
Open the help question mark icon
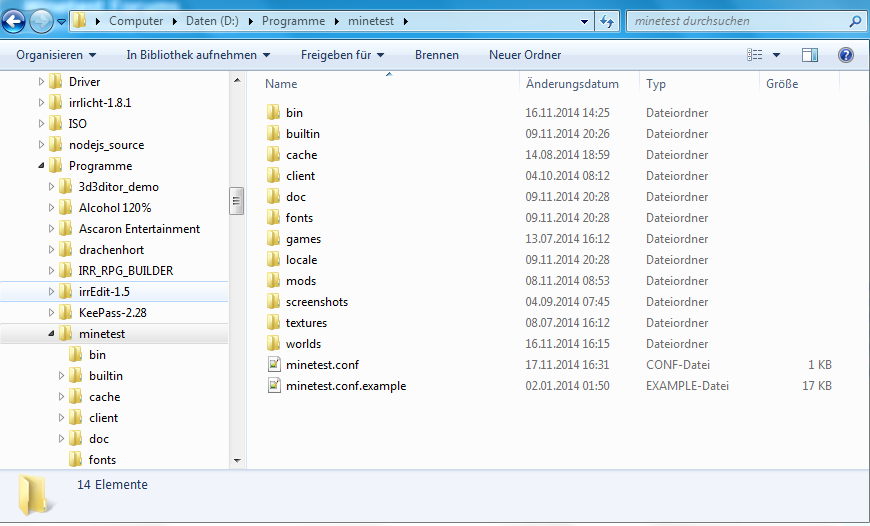click(x=845, y=55)
